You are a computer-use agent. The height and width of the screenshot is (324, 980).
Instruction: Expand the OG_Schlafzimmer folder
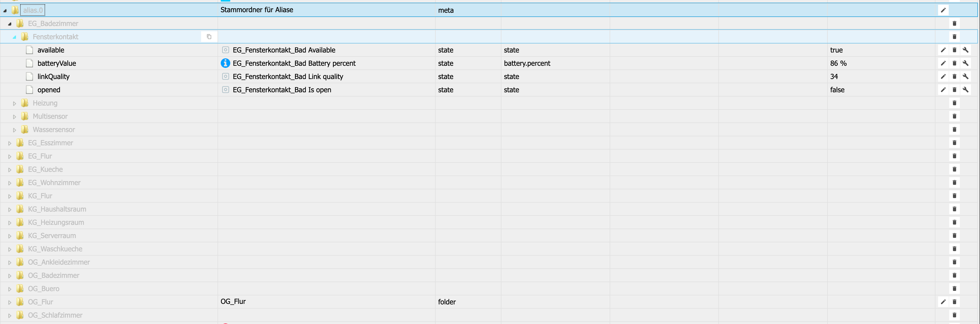tap(10, 316)
